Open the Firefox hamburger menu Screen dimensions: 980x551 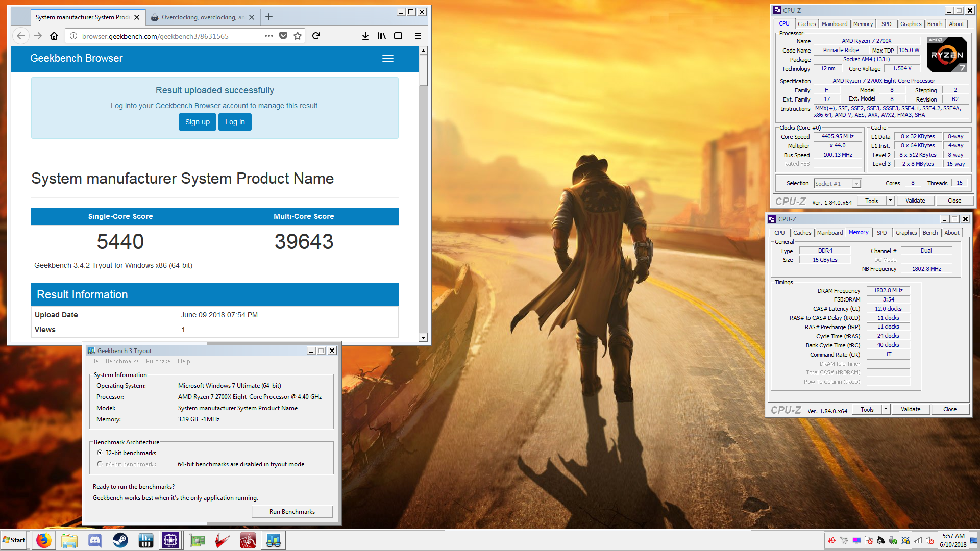418,36
